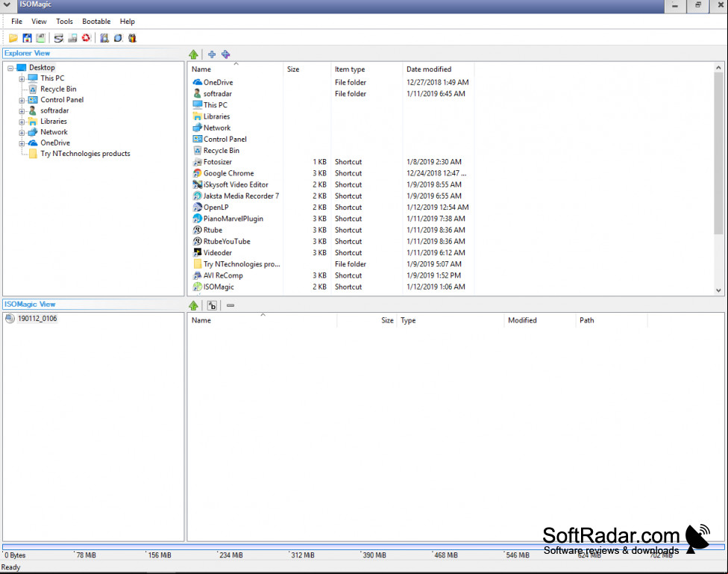Collapse the Desktop tree node
The image size is (728, 574).
click(x=10, y=68)
